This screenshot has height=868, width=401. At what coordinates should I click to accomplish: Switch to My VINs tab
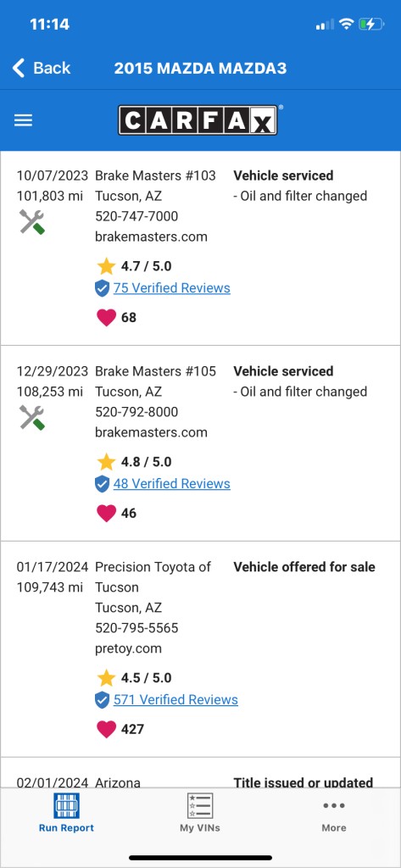tap(200, 813)
